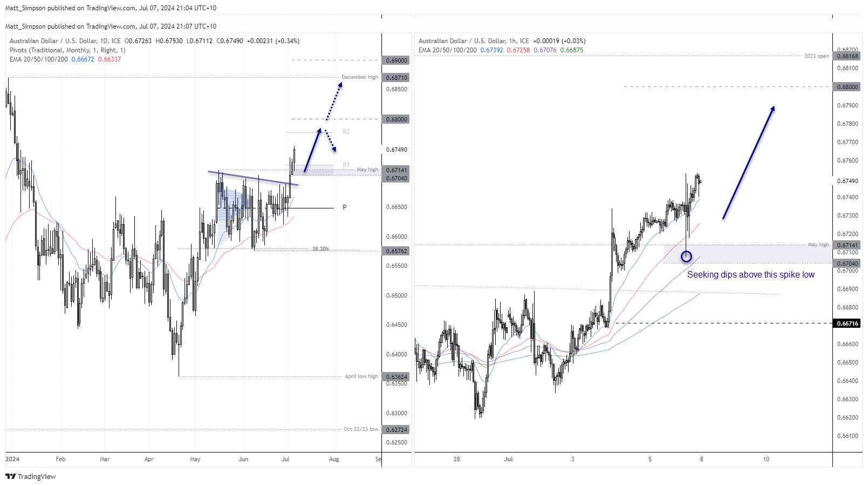This screenshot has width=868, height=486.
Task: Click the 'published 21:04 UTC+10' header line
Action: coord(111,8)
